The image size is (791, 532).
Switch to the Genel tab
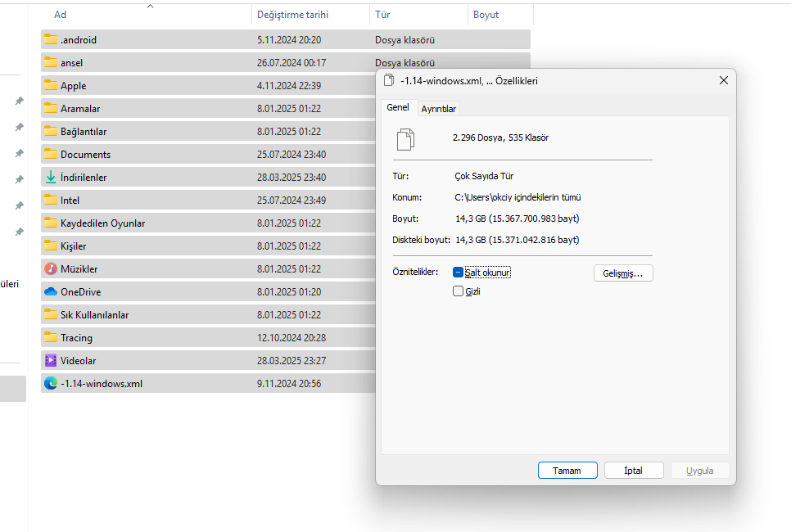tap(397, 107)
